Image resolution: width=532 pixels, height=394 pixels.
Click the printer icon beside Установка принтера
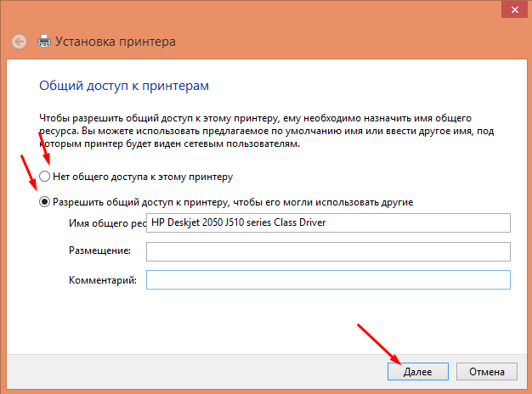[x=43, y=41]
